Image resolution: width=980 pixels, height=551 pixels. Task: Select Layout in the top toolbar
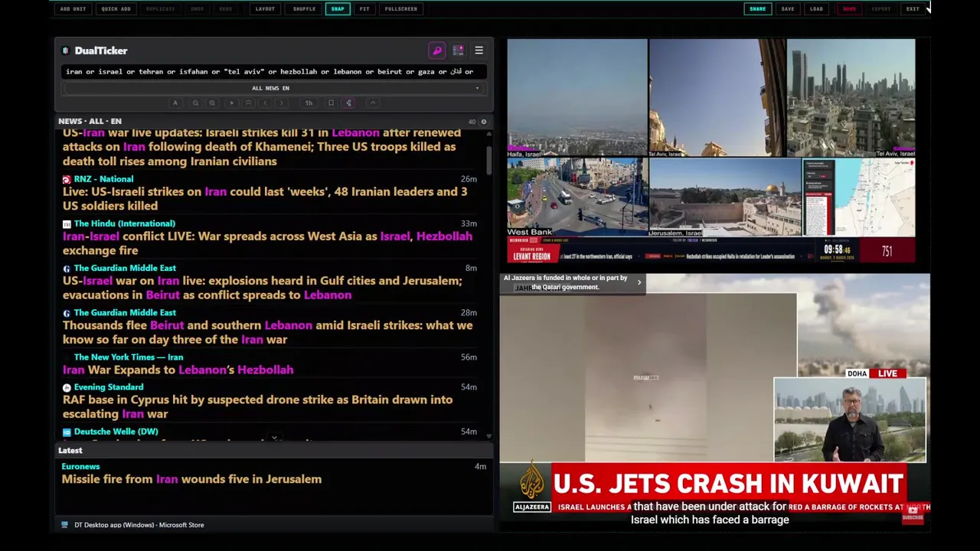pyautogui.click(x=265, y=8)
